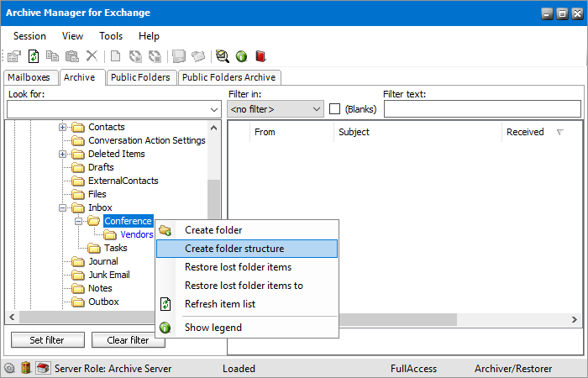Click the disk stack toolbar icon
The width and height of the screenshot is (588, 378).
[x=179, y=56]
